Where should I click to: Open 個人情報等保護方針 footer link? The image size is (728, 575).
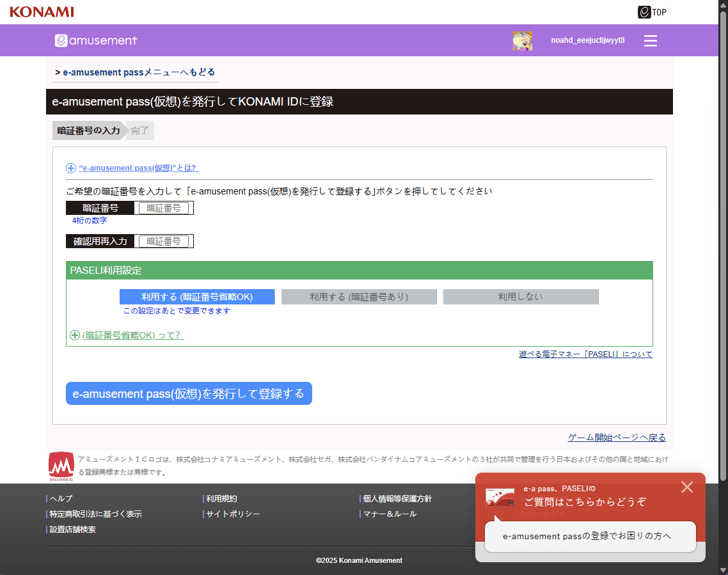(396, 499)
